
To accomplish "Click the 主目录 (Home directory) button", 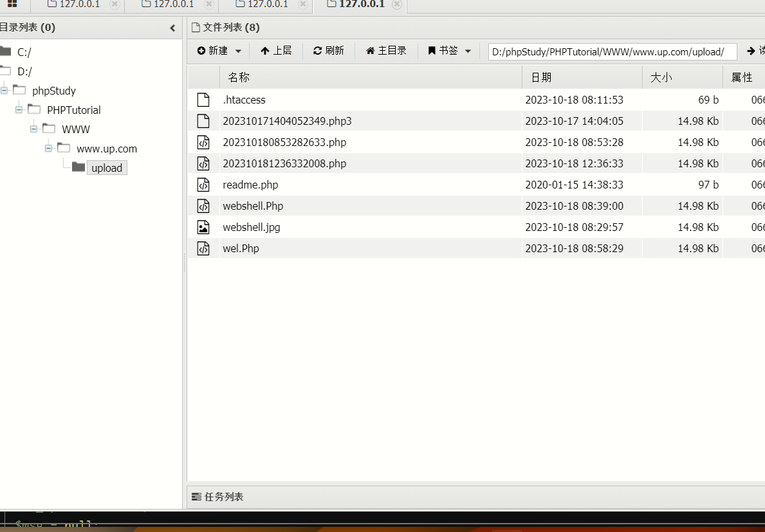I will [386, 51].
